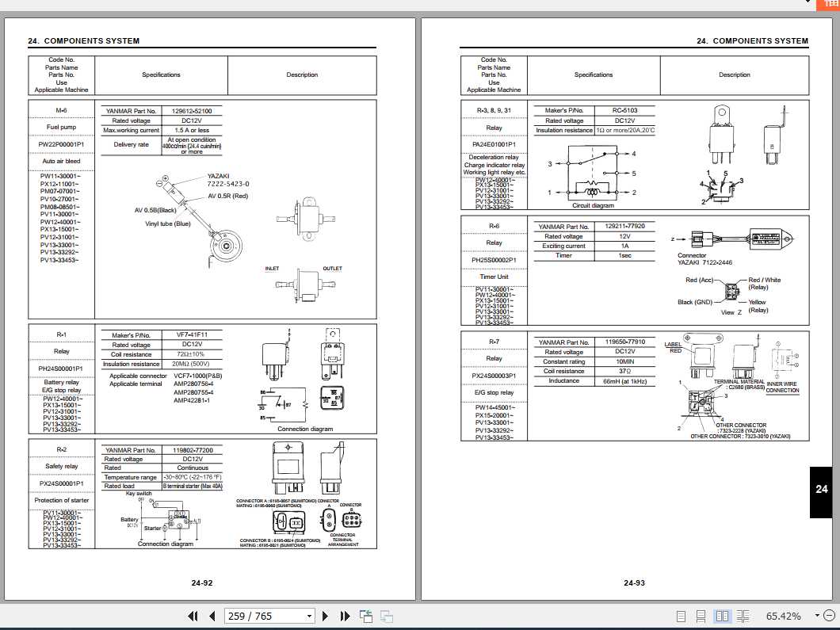Select part number PW22P00001P1
The width and height of the screenshot is (840, 630).
tap(62, 144)
